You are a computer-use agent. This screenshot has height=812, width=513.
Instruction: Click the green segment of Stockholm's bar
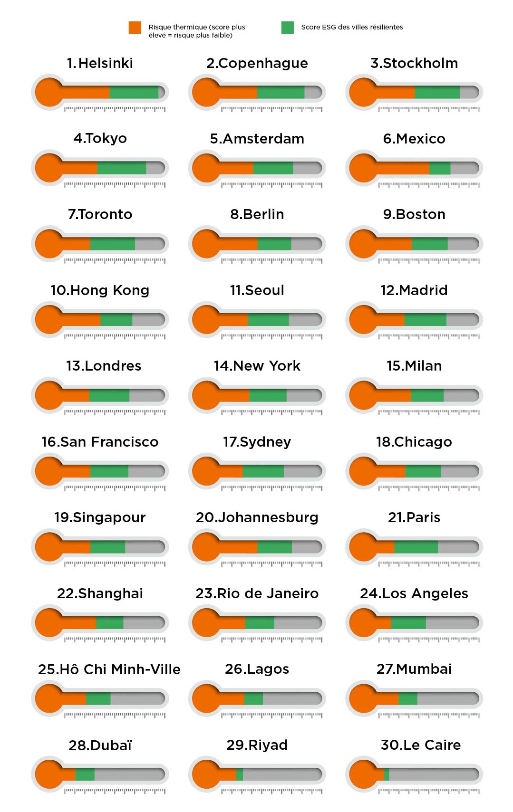437,92
